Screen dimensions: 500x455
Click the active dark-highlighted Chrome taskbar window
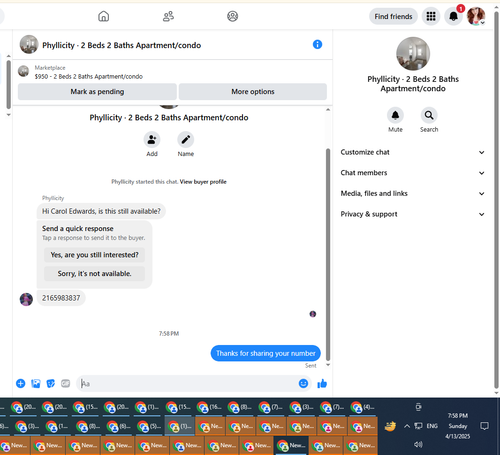pyautogui.click(x=290, y=446)
